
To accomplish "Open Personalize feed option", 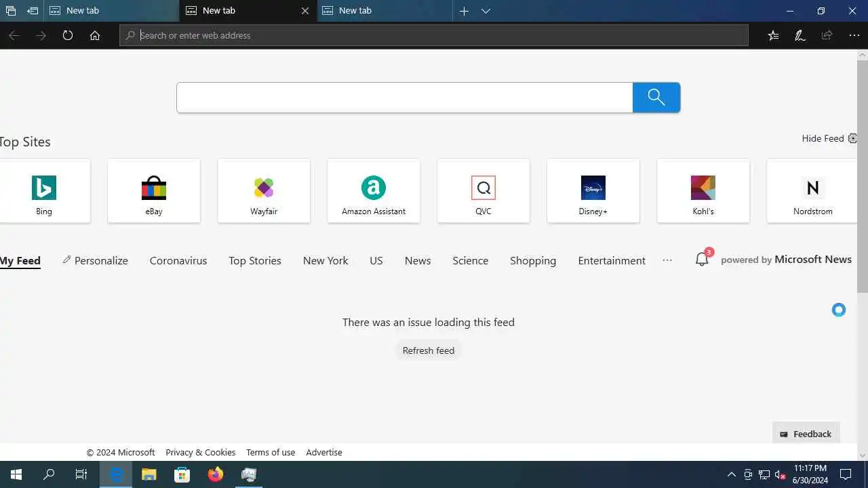I will pos(95,260).
